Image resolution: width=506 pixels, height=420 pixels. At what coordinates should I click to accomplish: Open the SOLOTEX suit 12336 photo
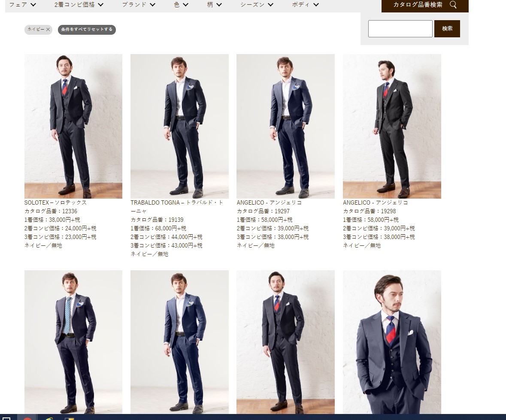point(73,126)
